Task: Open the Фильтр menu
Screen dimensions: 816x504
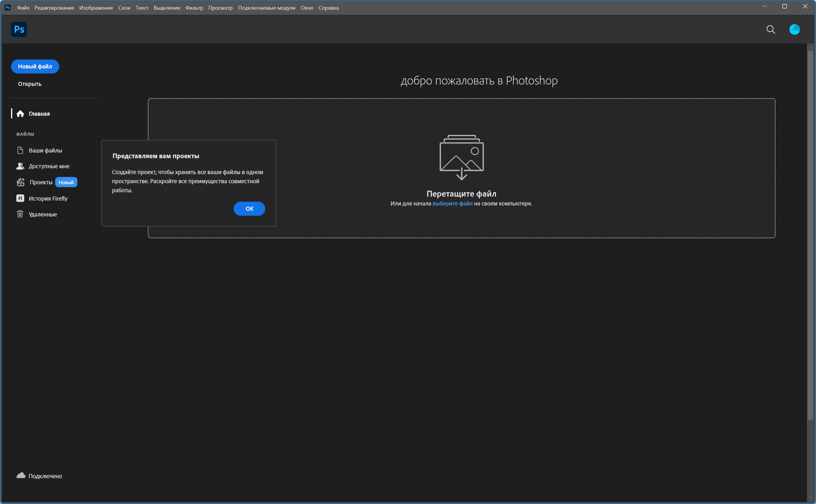Action: pos(194,8)
